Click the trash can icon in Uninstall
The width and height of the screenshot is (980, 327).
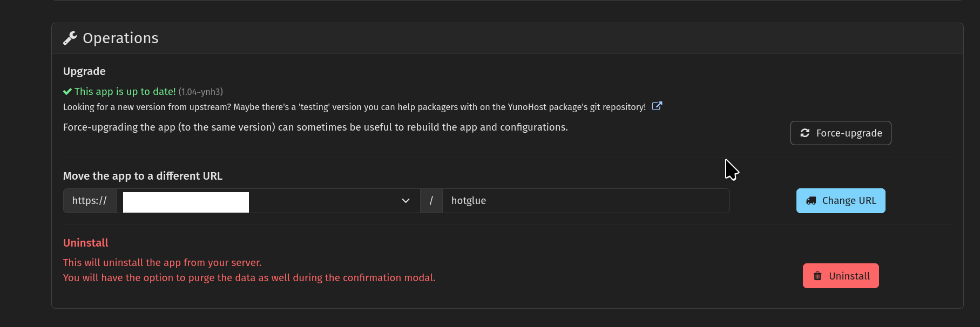pos(817,276)
